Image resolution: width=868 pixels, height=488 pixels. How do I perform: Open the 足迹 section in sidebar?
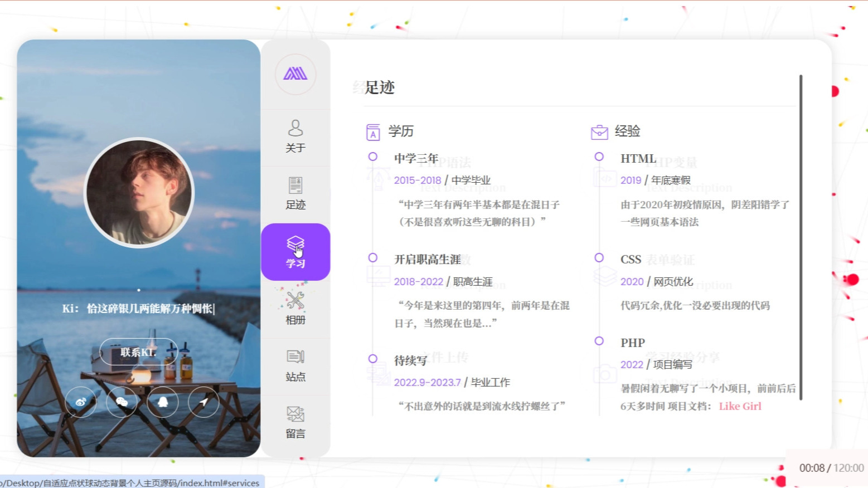295,194
